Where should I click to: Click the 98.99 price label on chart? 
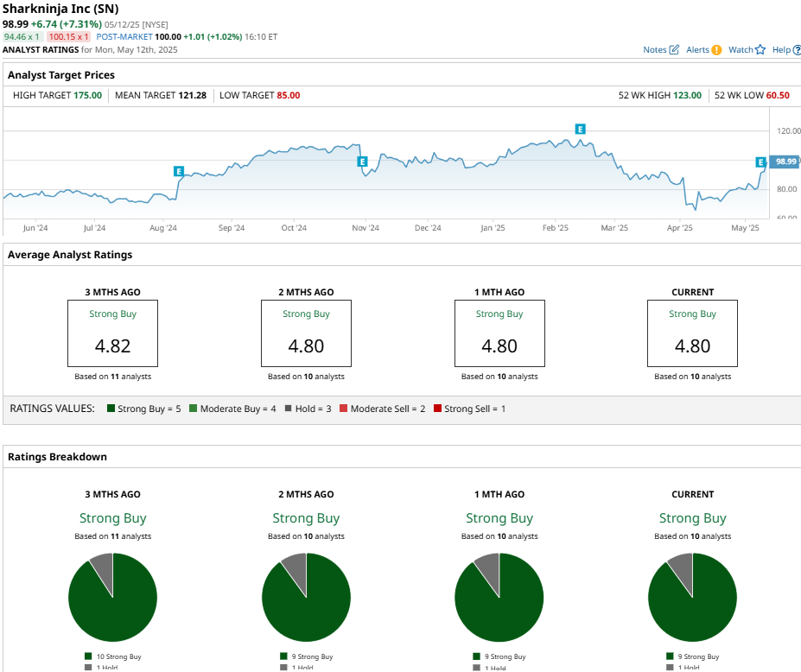(785, 162)
